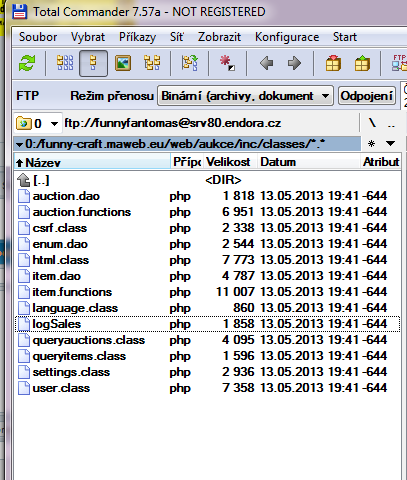Select file queryitems.class
Screen dimensions: 407x480
[x=207, y=356]
